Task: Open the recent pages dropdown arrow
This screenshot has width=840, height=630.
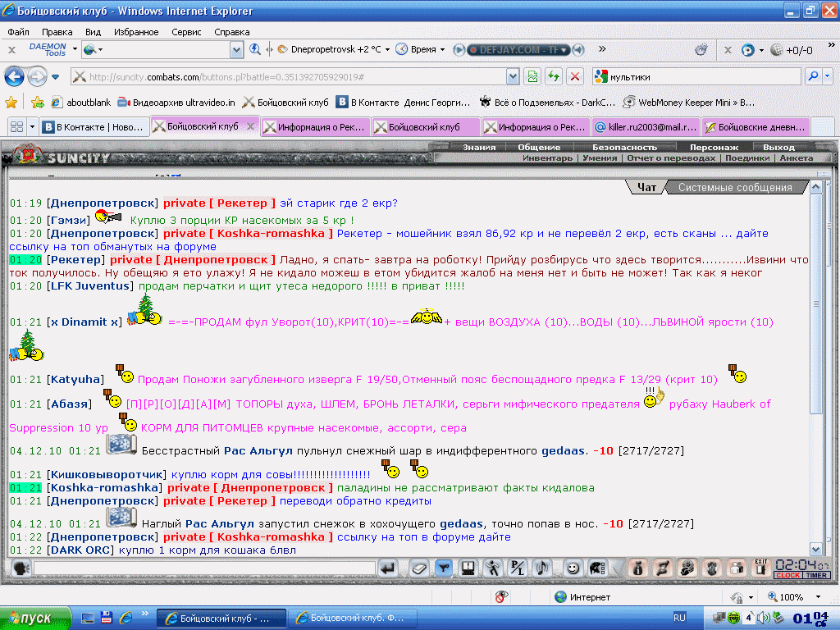Action: pos(55,76)
